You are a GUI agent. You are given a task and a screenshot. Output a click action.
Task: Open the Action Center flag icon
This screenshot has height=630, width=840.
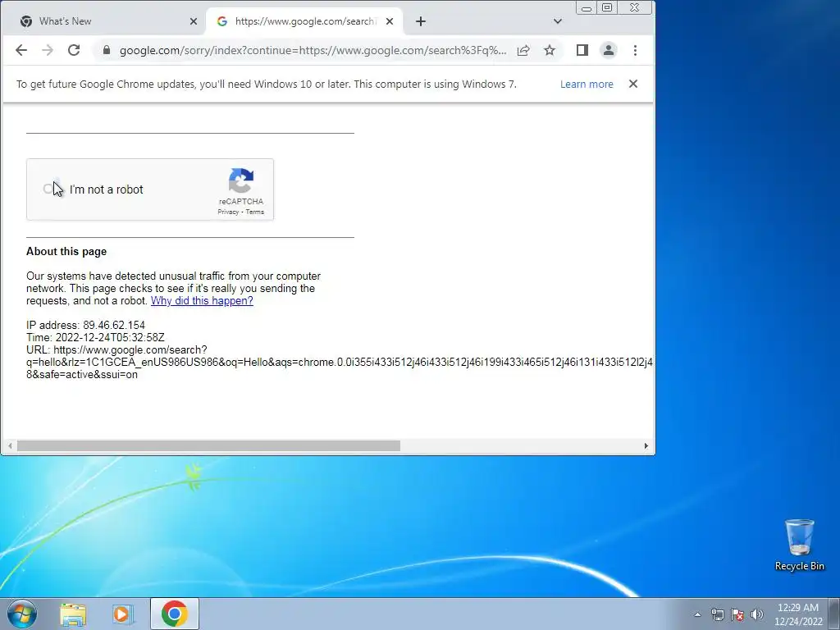(x=737, y=614)
